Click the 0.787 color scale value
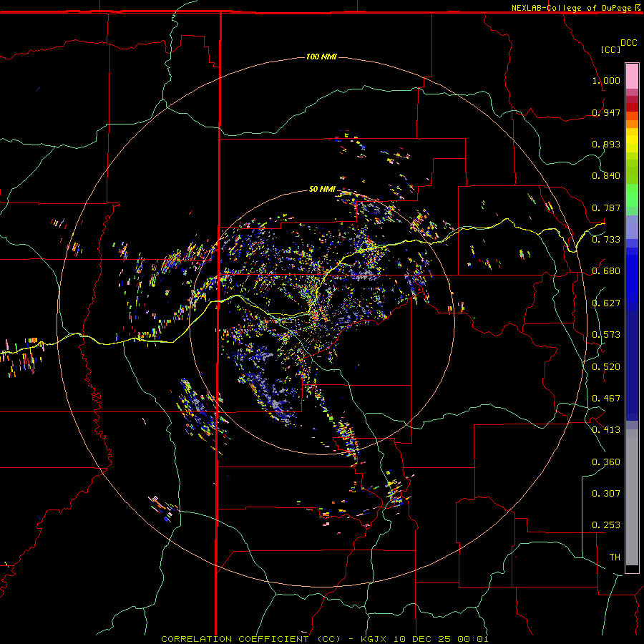 click(x=606, y=208)
